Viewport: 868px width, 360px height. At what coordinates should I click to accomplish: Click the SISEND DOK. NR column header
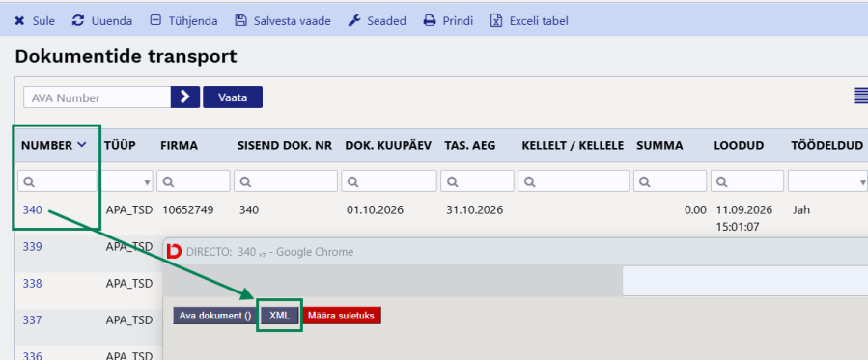tap(285, 146)
